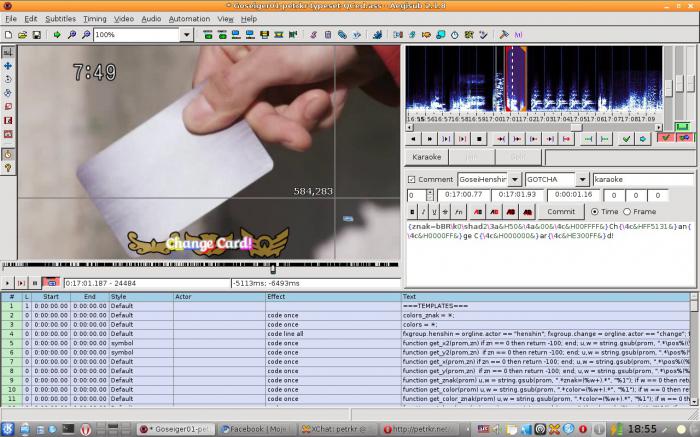
Task: Open the GOTCHA actor dropdown
Action: (582, 179)
